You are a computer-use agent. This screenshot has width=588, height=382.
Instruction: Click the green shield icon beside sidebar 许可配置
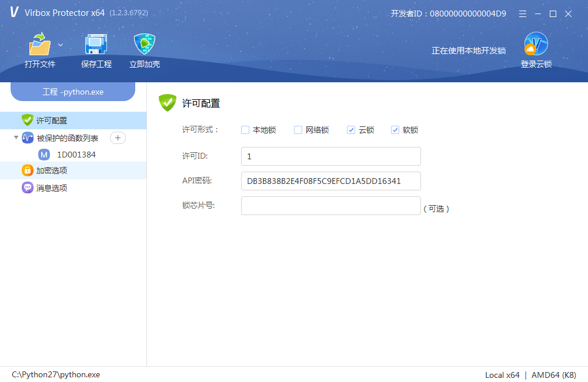(28, 120)
